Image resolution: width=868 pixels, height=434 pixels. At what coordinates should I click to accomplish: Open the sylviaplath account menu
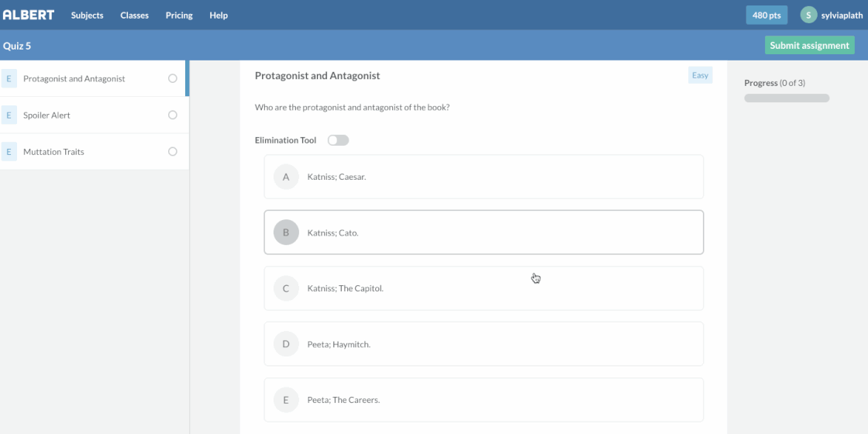(842, 15)
